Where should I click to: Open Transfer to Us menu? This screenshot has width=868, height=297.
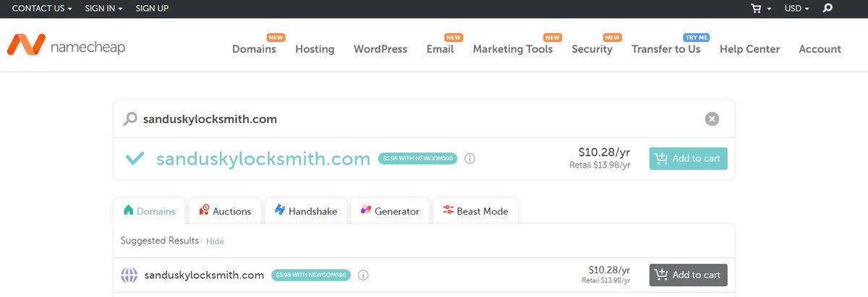[x=666, y=49]
